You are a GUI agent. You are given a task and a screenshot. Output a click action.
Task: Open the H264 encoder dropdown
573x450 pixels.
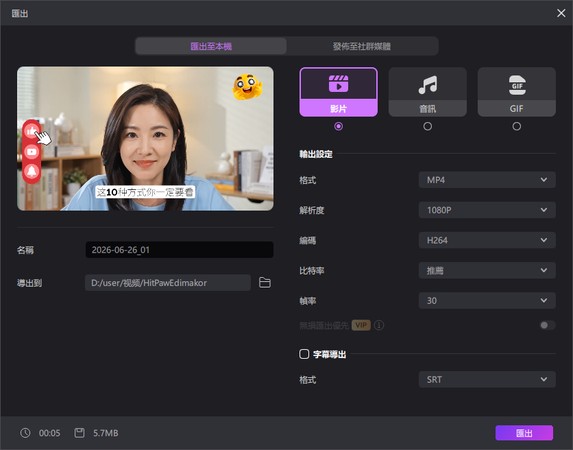pos(487,240)
